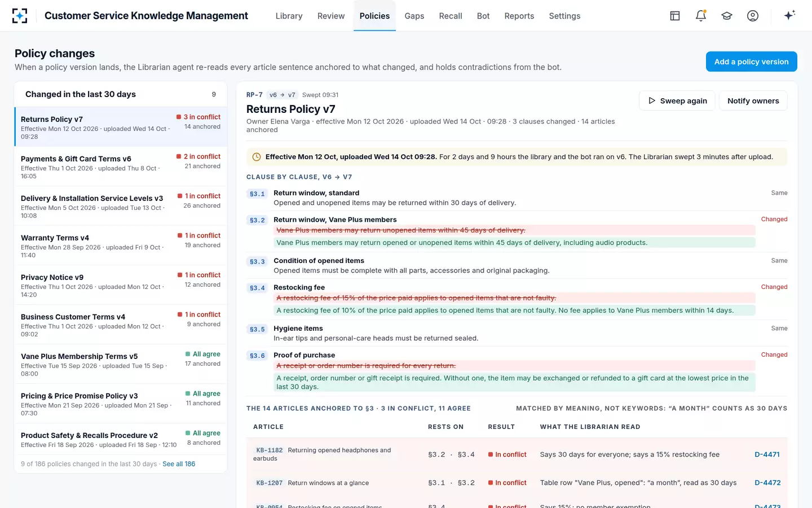Switch to the Review tab
Image resolution: width=812 pixels, height=508 pixels.
(x=331, y=16)
